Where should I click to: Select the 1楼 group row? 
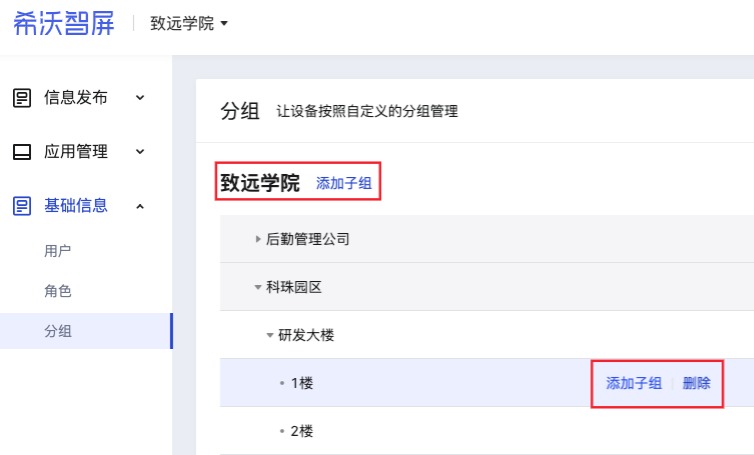click(x=487, y=383)
